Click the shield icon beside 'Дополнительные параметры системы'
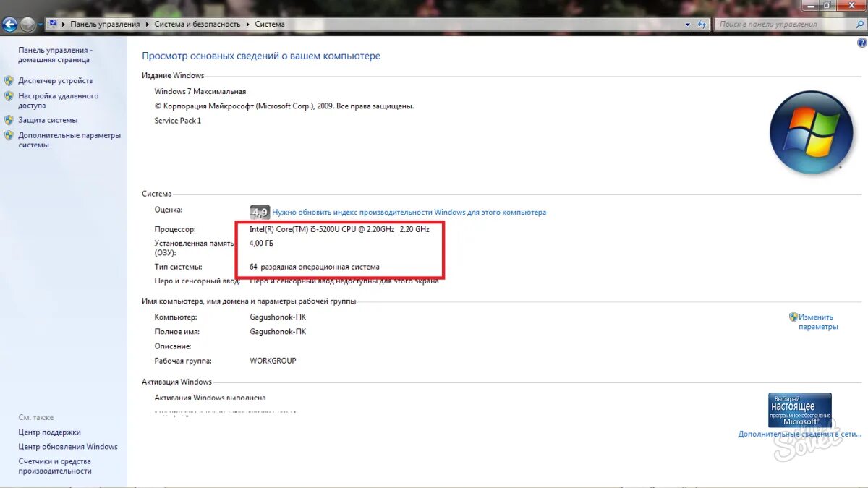This screenshot has width=868, height=488. coord(9,135)
